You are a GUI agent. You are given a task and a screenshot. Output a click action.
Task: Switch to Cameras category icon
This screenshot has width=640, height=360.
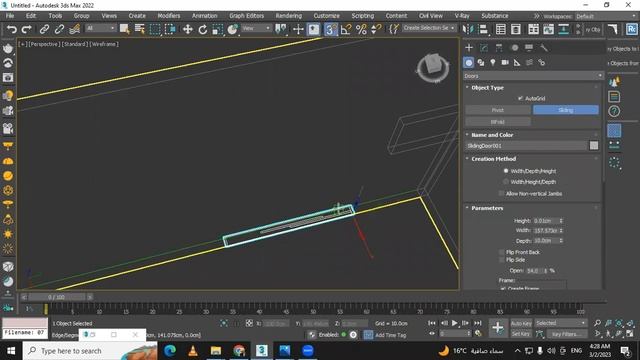[505, 62]
